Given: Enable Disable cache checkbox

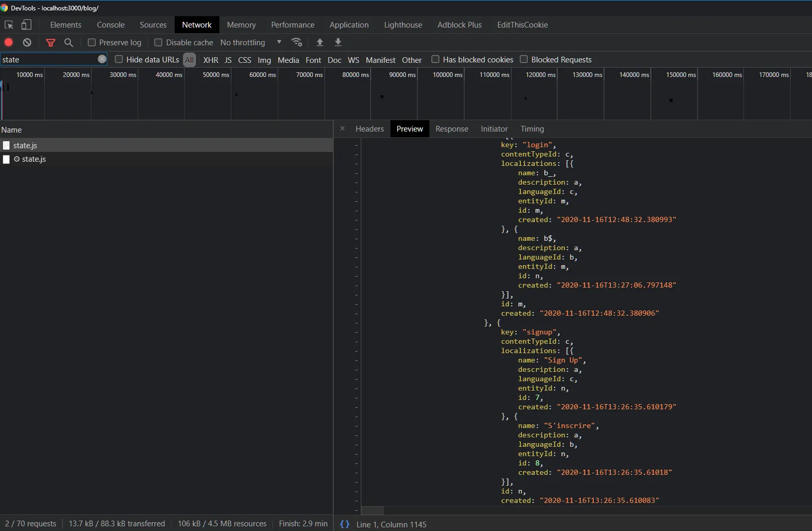Looking at the screenshot, I should coord(159,43).
